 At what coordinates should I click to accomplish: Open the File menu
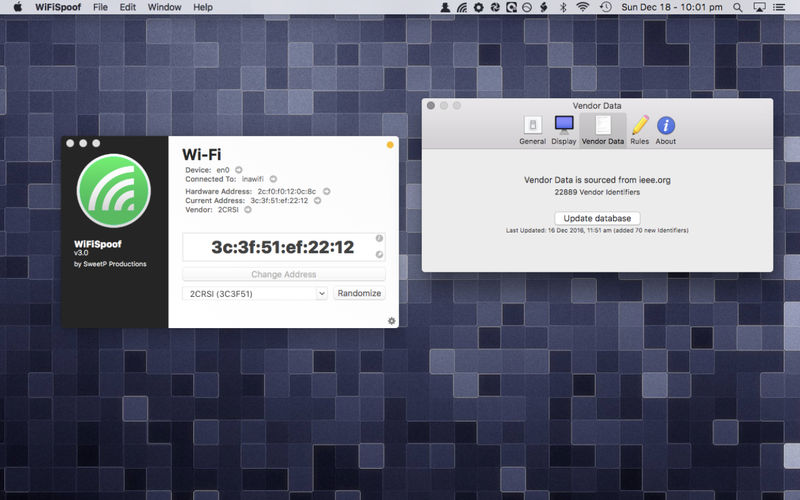click(100, 7)
